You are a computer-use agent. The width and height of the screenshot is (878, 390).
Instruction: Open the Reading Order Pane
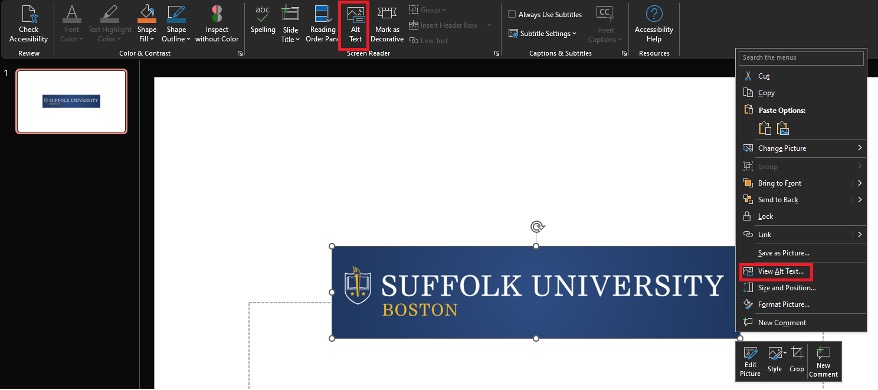[323, 24]
